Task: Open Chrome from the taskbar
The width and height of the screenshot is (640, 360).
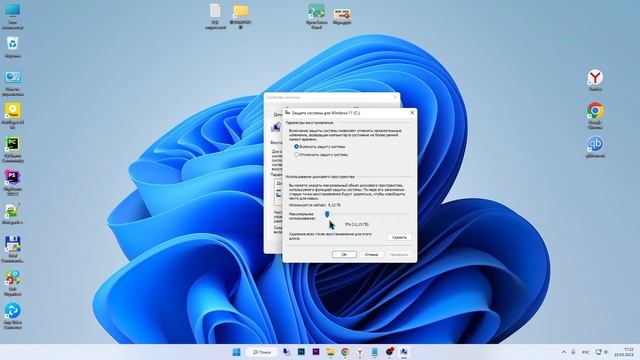Action: 345,352
